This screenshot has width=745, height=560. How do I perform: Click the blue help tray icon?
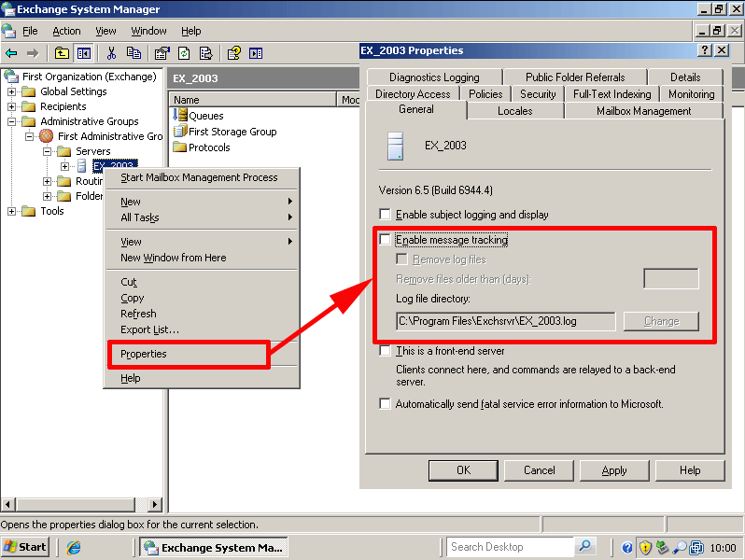point(627,548)
